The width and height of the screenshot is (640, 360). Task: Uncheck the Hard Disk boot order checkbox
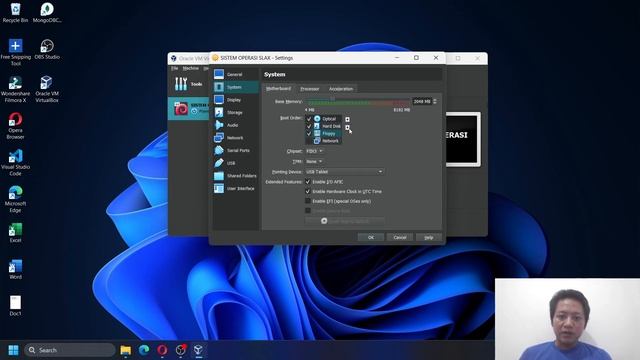click(309, 126)
